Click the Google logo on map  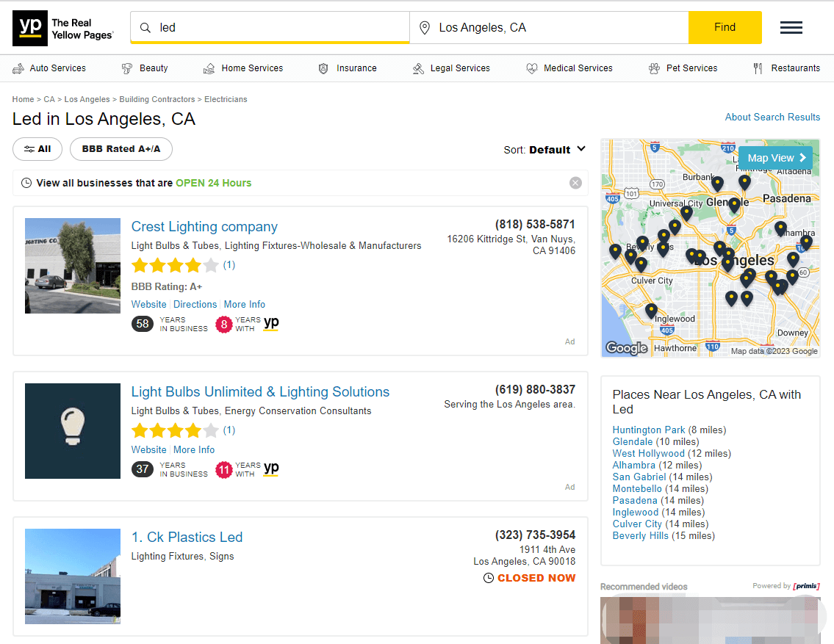tap(627, 348)
